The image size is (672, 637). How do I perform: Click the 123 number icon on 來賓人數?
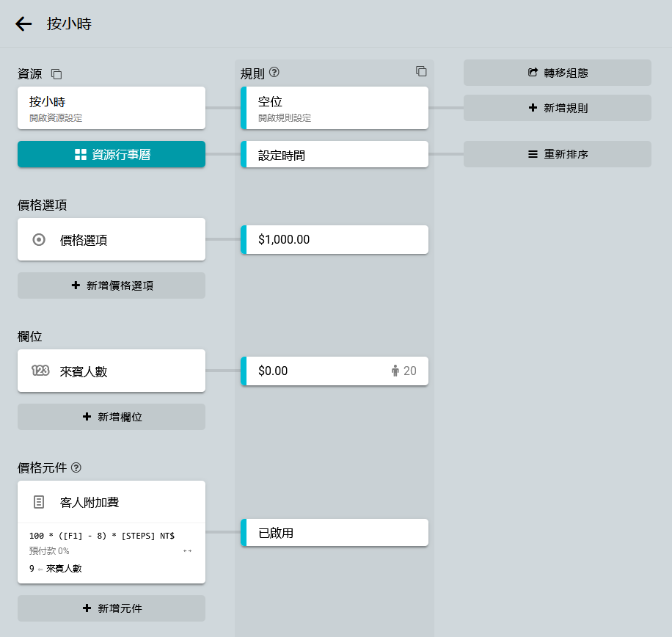40,371
